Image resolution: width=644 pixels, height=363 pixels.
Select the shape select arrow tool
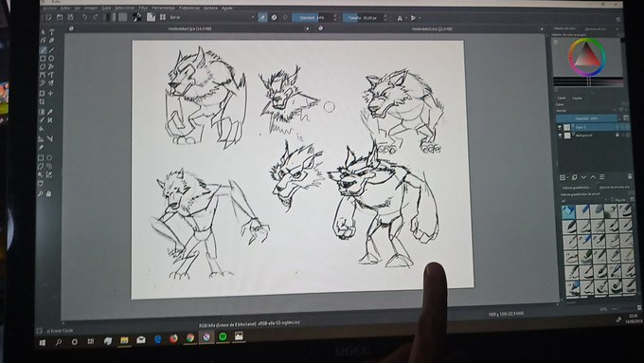point(44,32)
